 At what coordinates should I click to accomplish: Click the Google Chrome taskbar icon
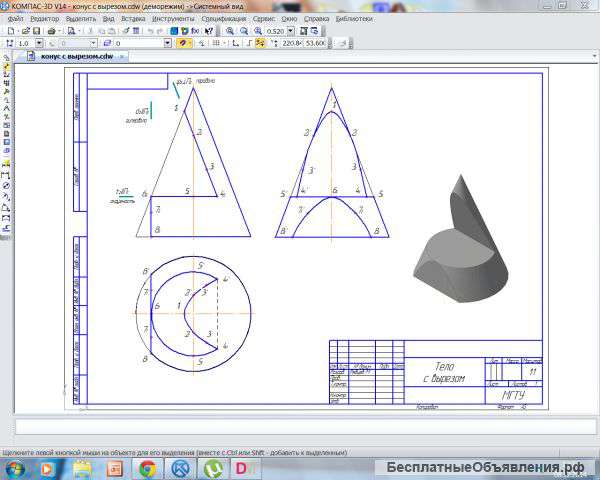(147, 468)
